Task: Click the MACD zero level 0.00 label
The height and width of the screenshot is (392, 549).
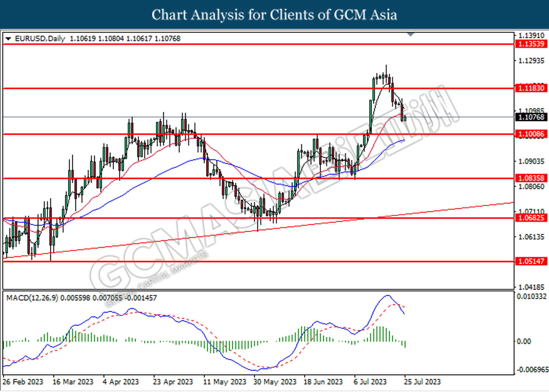Action: point(524,341)
